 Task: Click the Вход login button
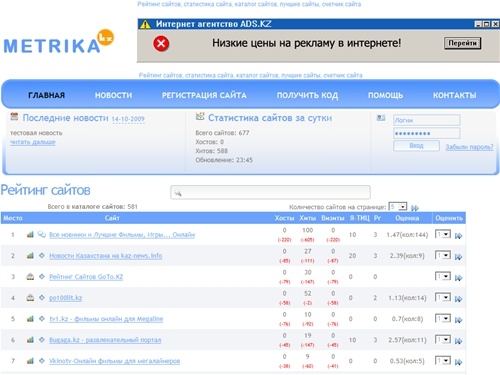pos(416,146)
